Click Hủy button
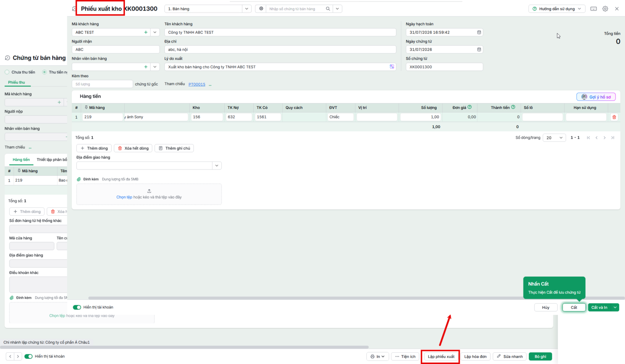 coord(546,307)
